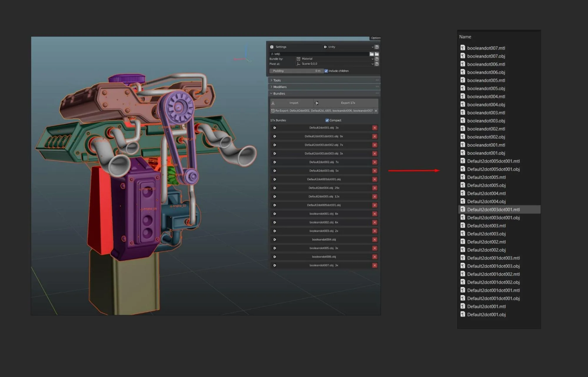The width and height of the screenshot is (588, 377).
Task: Remove the Default2dot003dot001.obj bundle
Action: [x=375, y=179]
